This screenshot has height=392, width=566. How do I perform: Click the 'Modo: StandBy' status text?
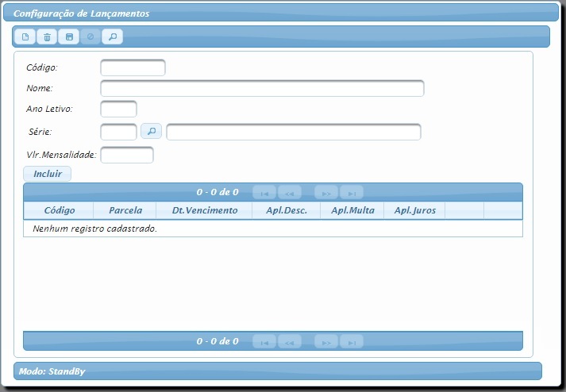click(x=52, y=371)
